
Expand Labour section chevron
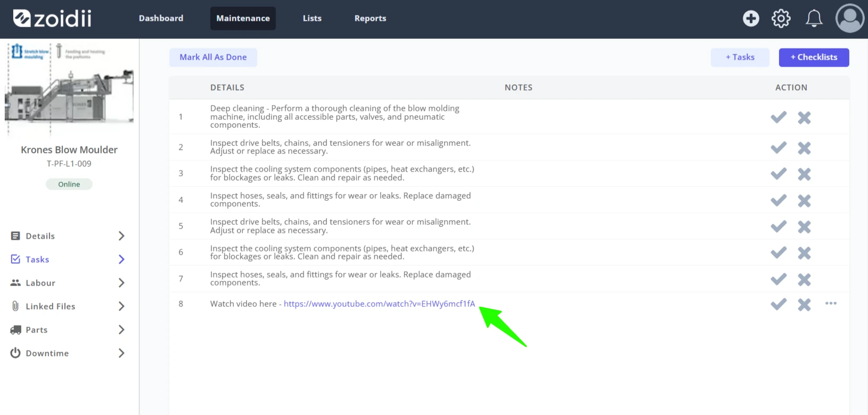(121, 283)
